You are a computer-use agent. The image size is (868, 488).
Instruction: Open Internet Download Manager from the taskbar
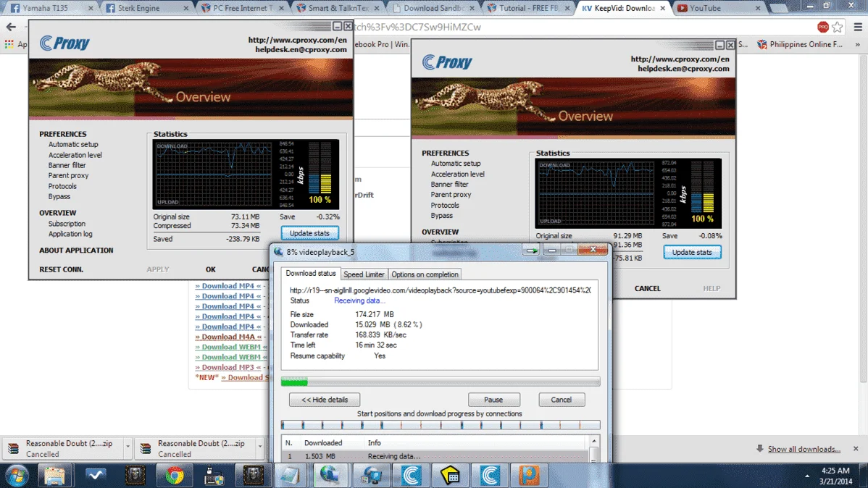click(x=330, y=475)
